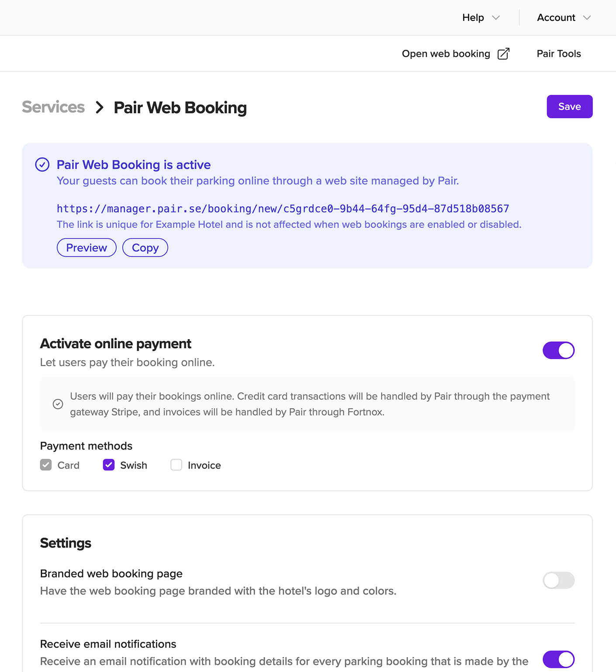The width and height of the screenshot is (616, 672).
Task: Toggle Activate online payment off
Action: point(558,350)
